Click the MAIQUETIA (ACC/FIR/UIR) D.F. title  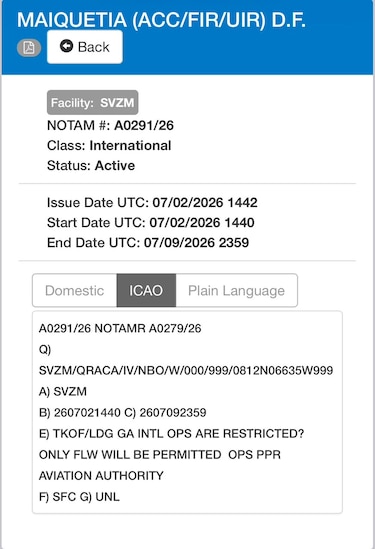point(161,20)
